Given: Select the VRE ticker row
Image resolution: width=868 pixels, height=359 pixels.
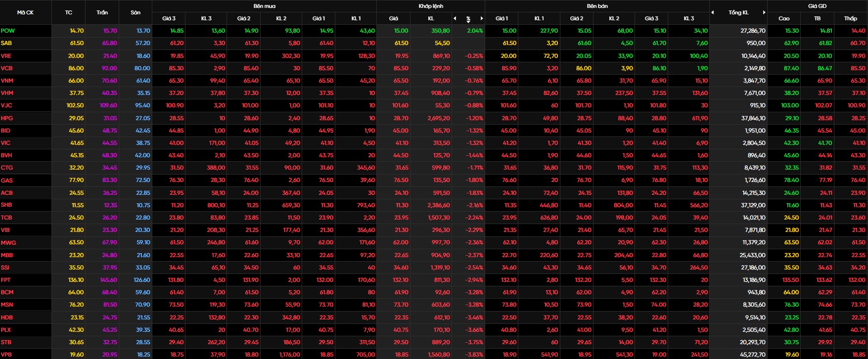Looking at the screenshot, I should (6, 56).
